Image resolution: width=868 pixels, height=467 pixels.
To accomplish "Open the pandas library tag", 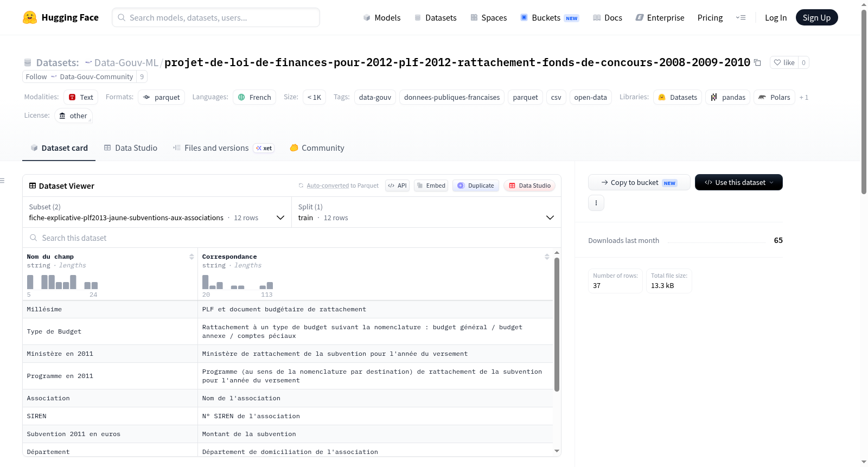I will pos(727,97).
